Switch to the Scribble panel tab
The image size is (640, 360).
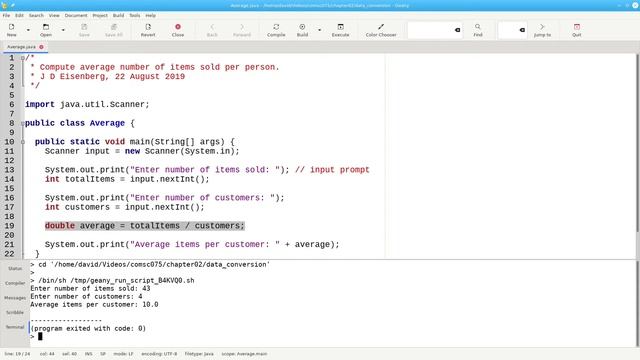point(15,312)
